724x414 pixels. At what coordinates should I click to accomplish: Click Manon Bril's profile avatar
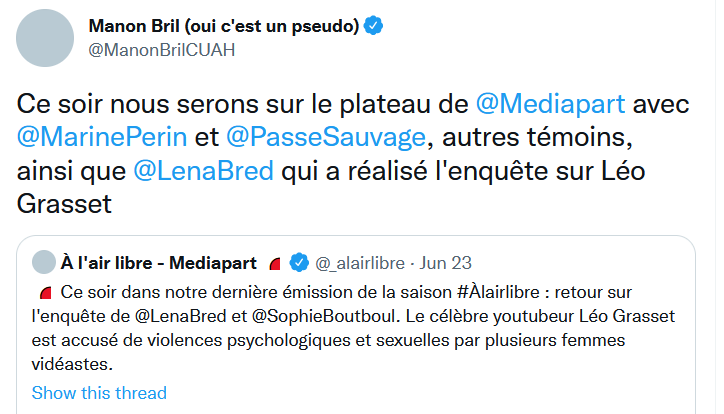[x=44, y=39]
